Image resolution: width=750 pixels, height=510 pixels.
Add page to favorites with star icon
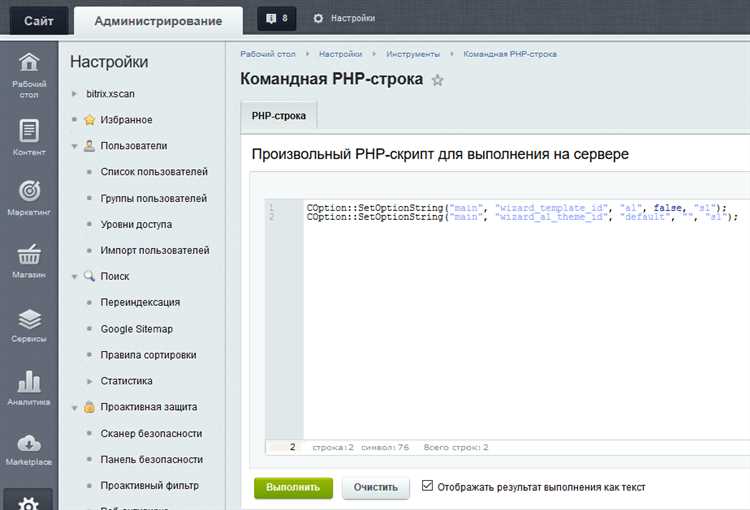pos(437,80)
